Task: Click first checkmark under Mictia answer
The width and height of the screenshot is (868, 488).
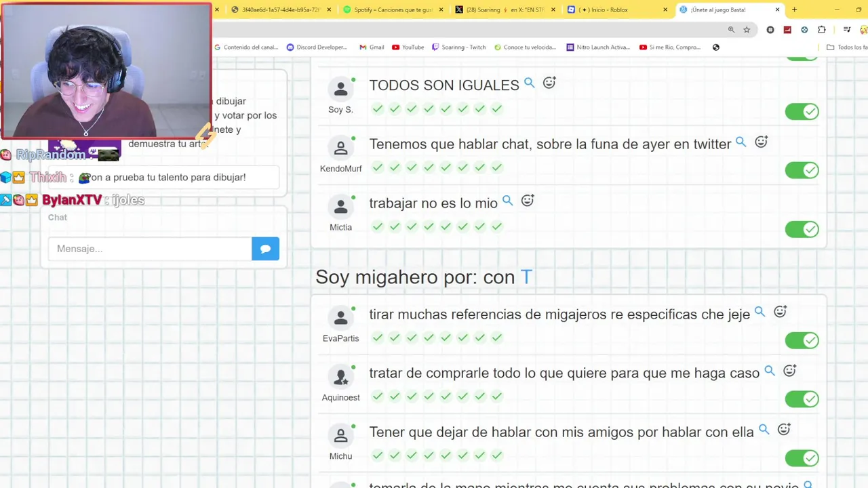Action: [378, 227]
